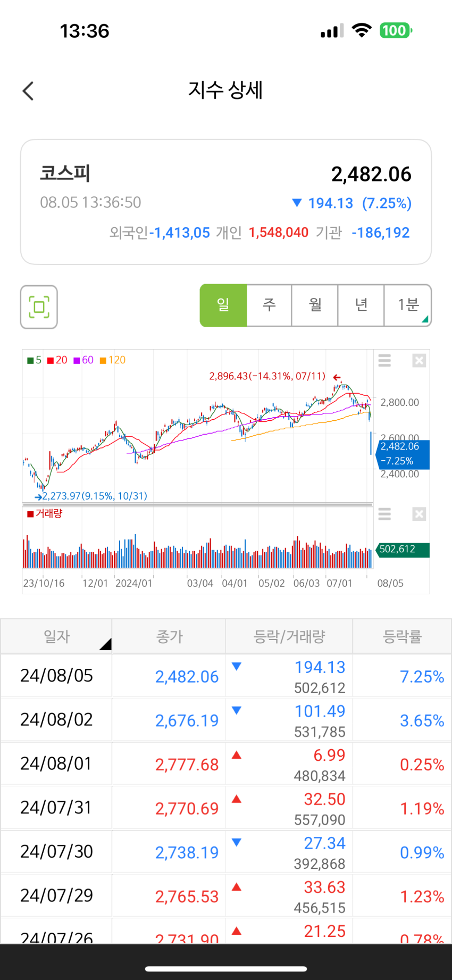Tap the Wi-Fi icon in status bar
452x980 pixels.
coord(362,30)
